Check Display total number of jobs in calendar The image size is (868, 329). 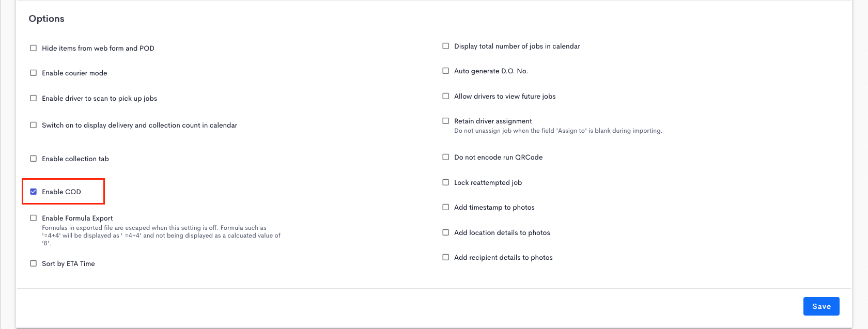[x=446, y=46]
